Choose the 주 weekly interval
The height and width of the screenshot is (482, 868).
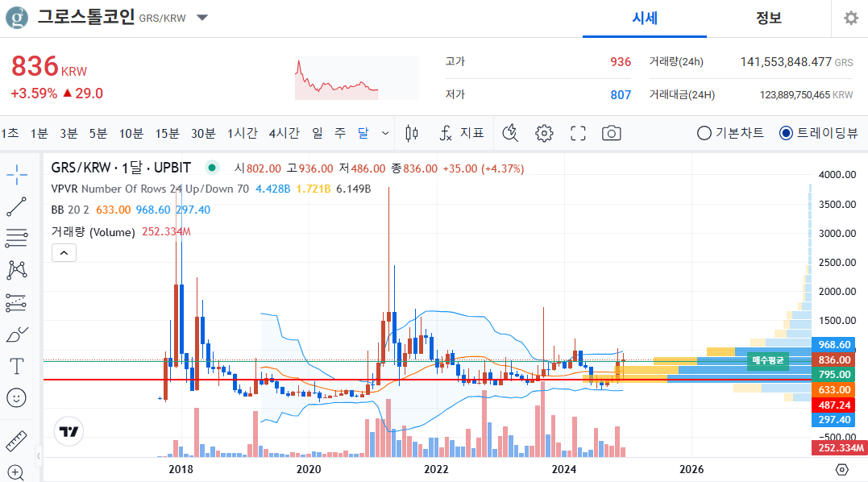click(x=340, y=133)
